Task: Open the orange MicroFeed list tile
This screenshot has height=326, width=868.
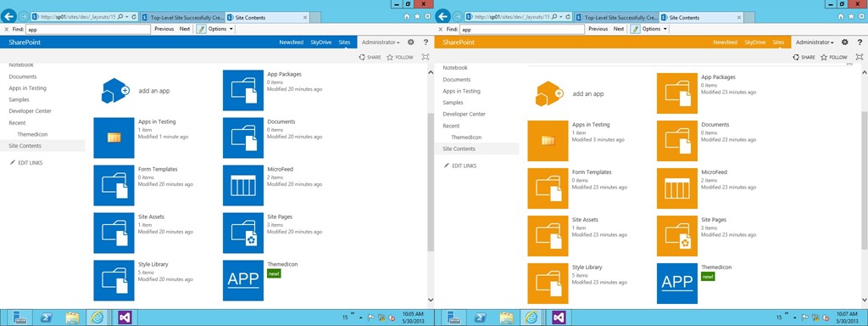Action: pos(677,188)
